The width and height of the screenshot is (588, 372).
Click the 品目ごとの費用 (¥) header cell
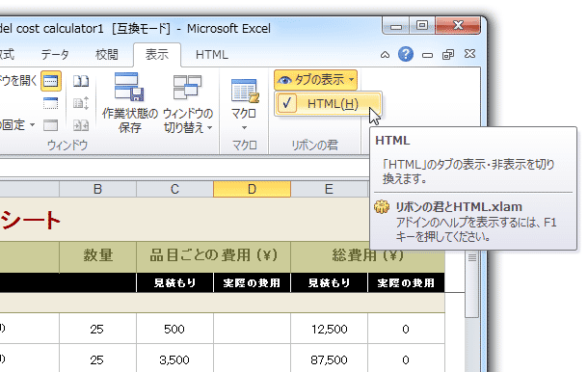coord(214,257)
